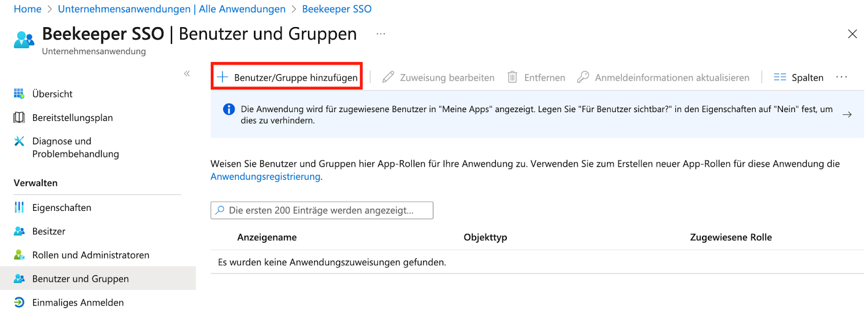
Task: Follow the arrow on the info banner
Action: pos(847,114)
